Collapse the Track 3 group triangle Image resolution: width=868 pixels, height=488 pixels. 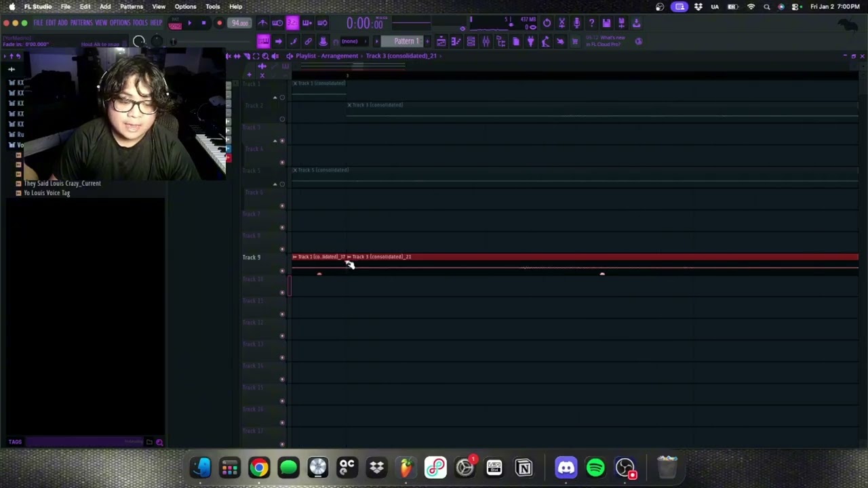(x=275, y=140)
